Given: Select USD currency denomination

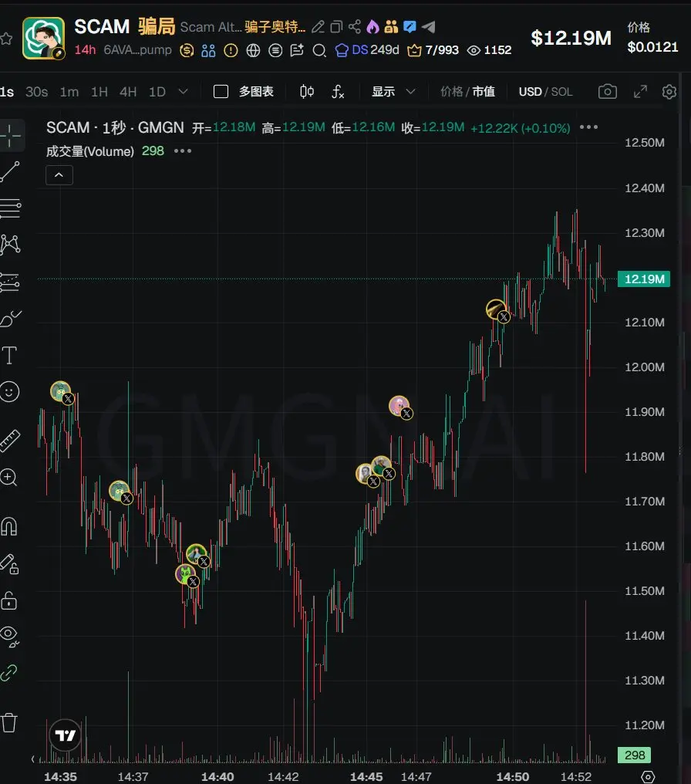Looking at the screenshot, I should [530, 92].
